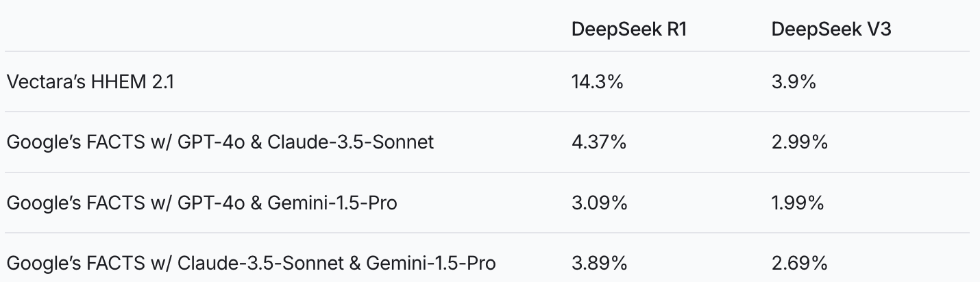The width and height of the screenshot is (980, 282).
Task: Click the 2.69% cell
Action: click(799, 263)
